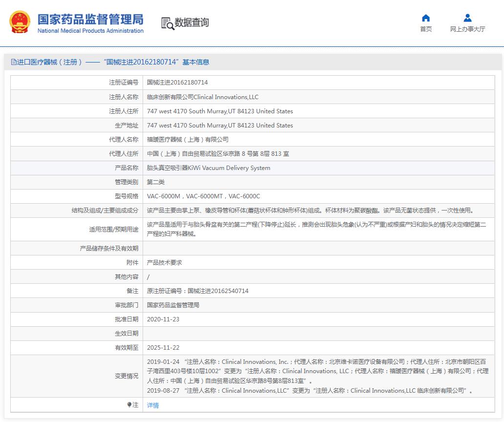The height and width of the screenshot is (422, 504).
Task: Select 国家药品监督管理局 in the 审批部门 row
Action: point(173,305)
